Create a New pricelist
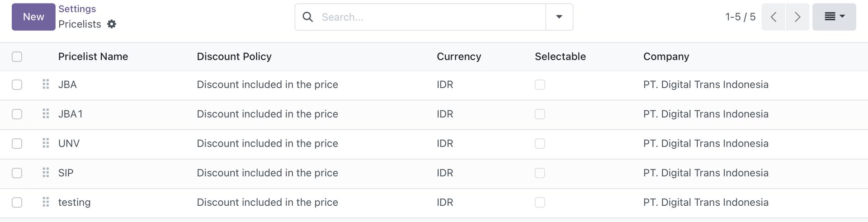This screenshot has width=868, height=222. click(x=33, y=17)
